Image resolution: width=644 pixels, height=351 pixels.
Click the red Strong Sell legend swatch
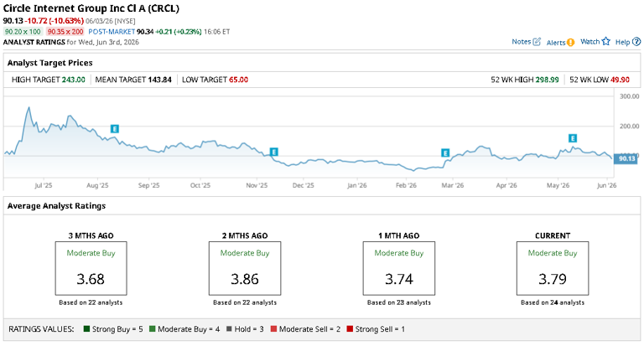click(x=350, y=329)
